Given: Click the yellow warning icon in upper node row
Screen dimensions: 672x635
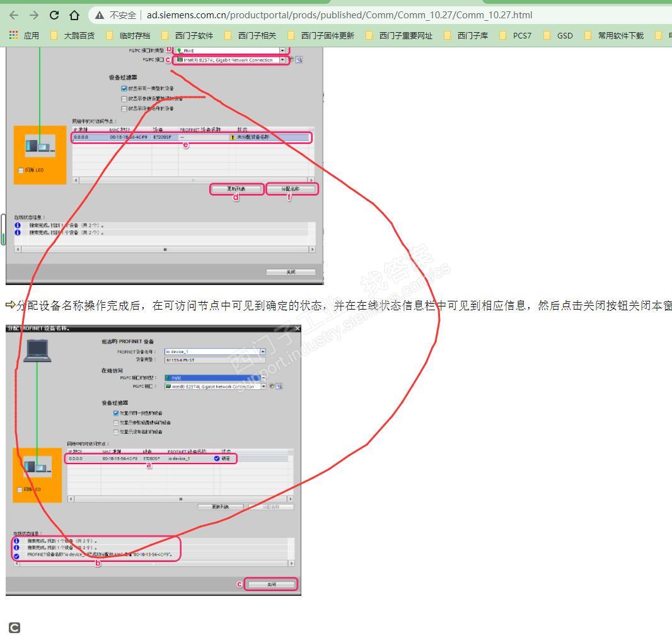Looking at the screenshot, I should pos(233,137).
